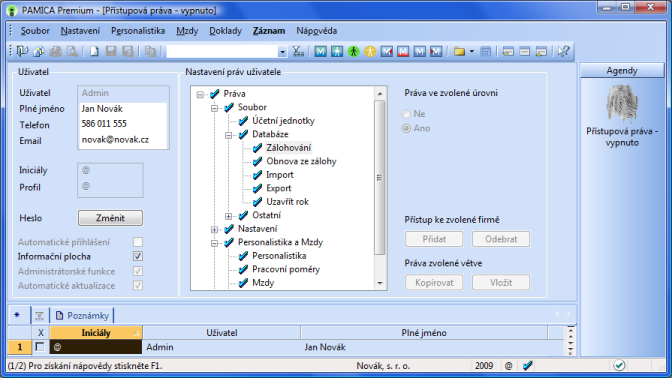The image size is (672, 378).
Task: Click the Přidat button
Action: pyautogui.click(x=434, y=239)
